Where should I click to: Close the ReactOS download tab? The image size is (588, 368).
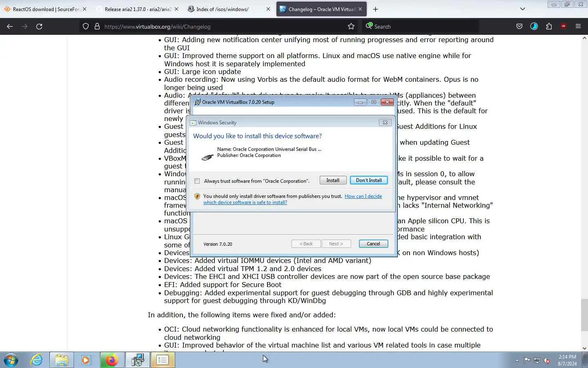(85, 9)
